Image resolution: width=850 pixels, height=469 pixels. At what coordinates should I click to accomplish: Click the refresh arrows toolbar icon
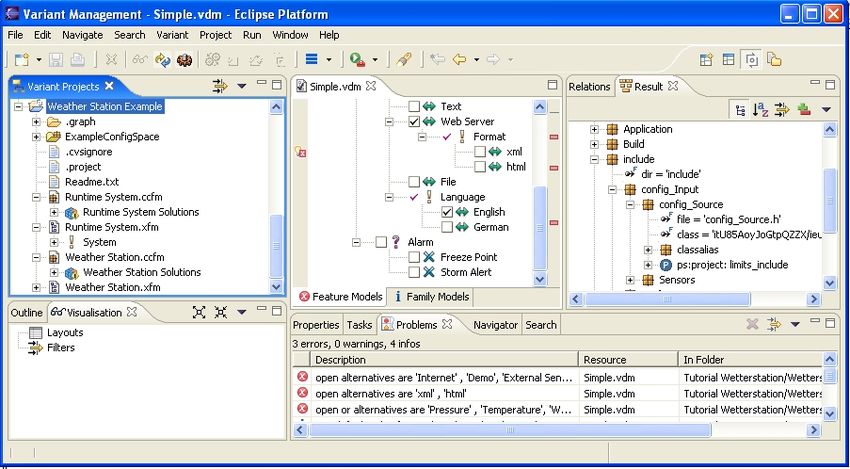(163, 59)
